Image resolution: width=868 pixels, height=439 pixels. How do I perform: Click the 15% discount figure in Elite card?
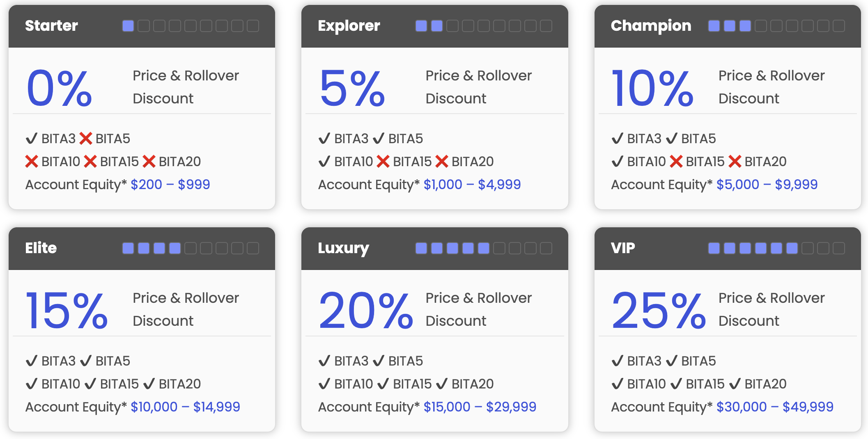coord(67,311)
